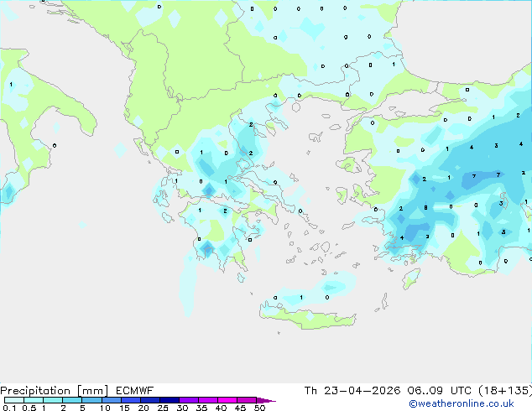The height and width of the screenshot is (411, 532).
Task: Click the '0.1' legend scale label
Action: point(9,408)
